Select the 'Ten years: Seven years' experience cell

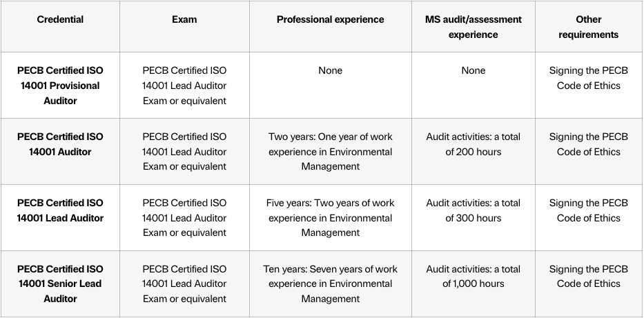click(x=330, y=284)
